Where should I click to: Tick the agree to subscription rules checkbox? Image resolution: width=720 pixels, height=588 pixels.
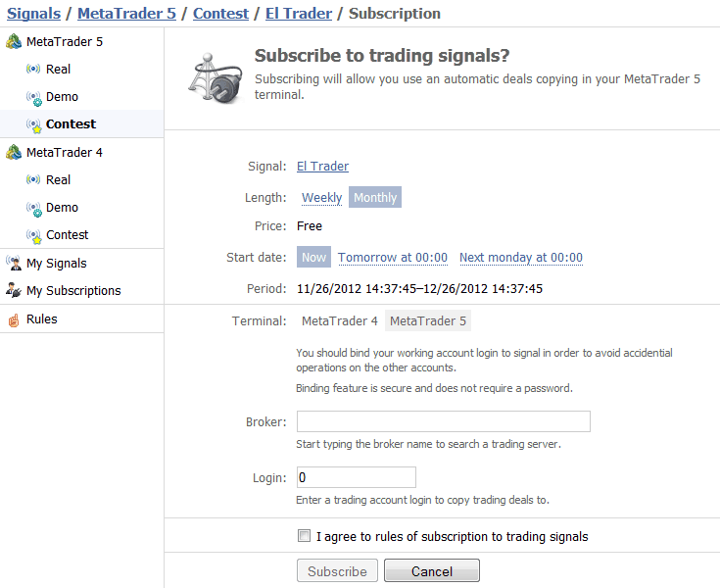[x=304, y=536]
